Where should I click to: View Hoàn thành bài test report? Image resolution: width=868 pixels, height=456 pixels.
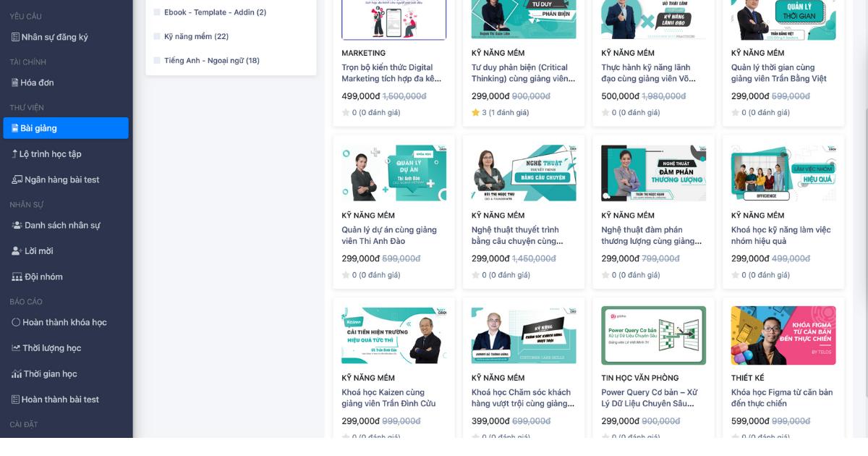point(66,400)
